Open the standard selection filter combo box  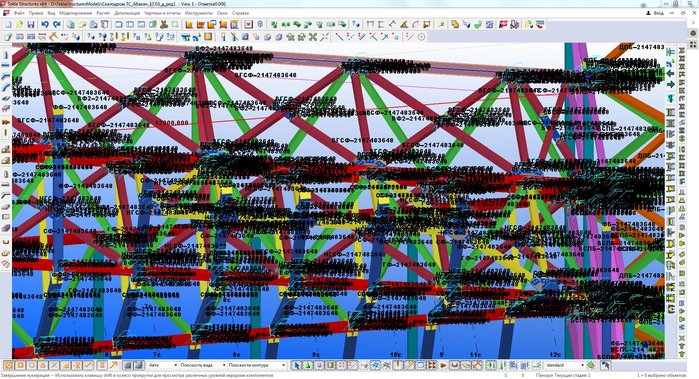(x=564, y=365)
